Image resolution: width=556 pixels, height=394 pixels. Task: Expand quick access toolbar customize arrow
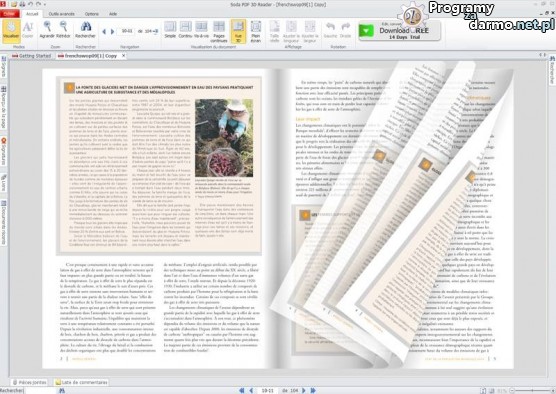[45, 5]
